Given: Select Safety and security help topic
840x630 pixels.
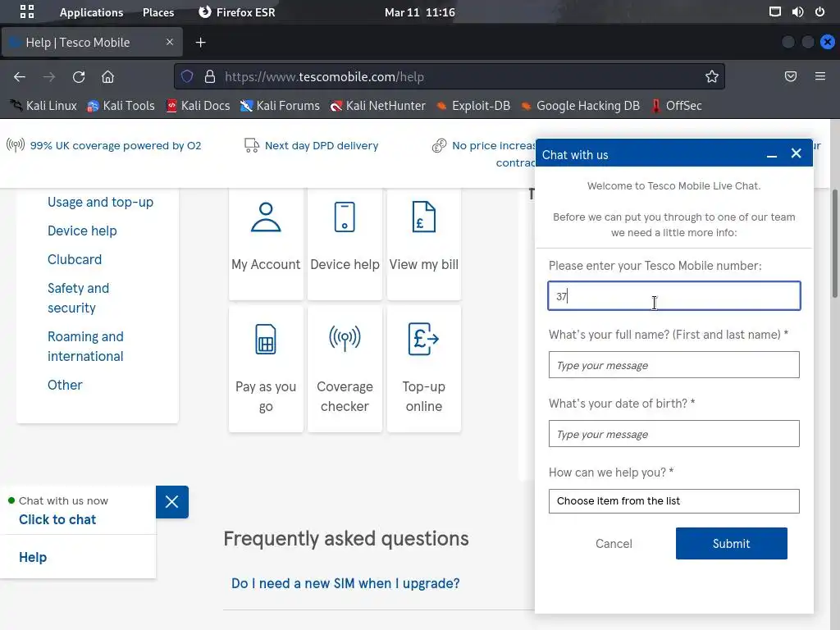Looking at the screenshot, I should pyautogui.click(x=78, y=298).
